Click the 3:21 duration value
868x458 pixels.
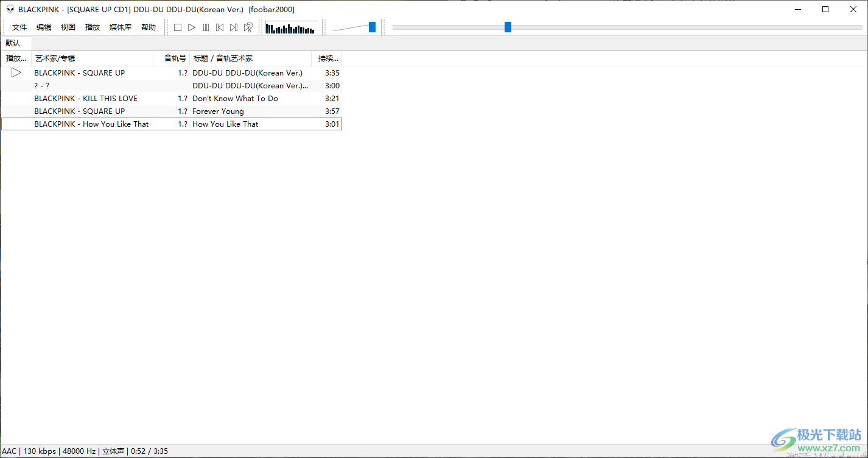click(x=332, y=98)
